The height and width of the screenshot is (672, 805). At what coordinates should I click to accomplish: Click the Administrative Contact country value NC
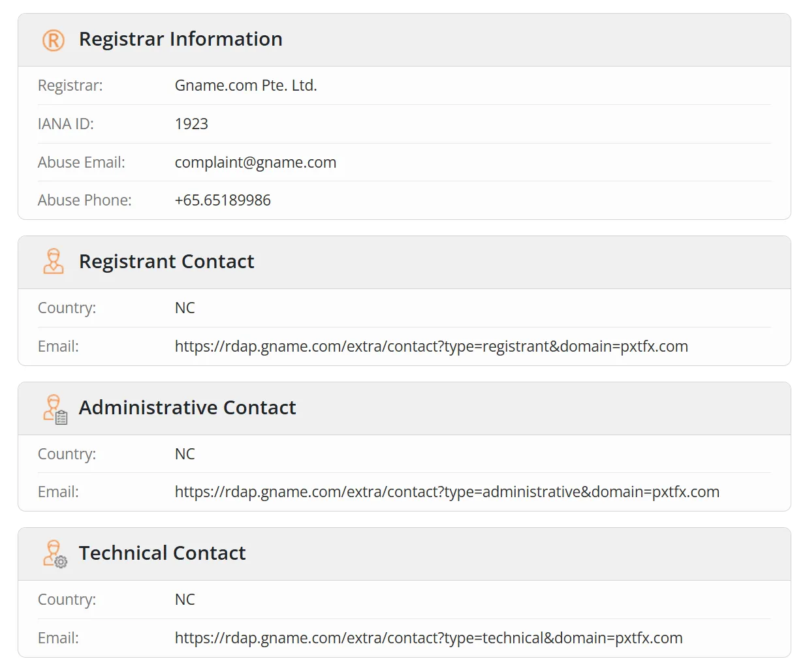[x=185, y=454]
